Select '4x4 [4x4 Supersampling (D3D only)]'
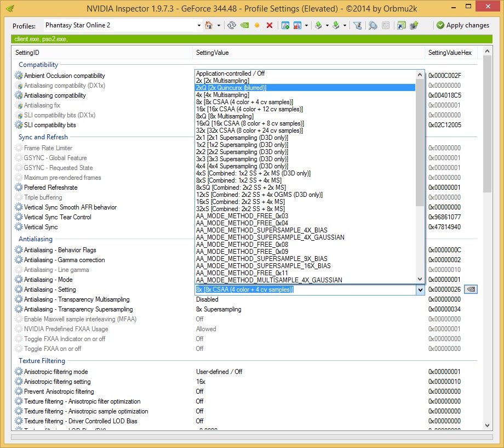Viewport: 504px width, 448px height. point(305,166)
